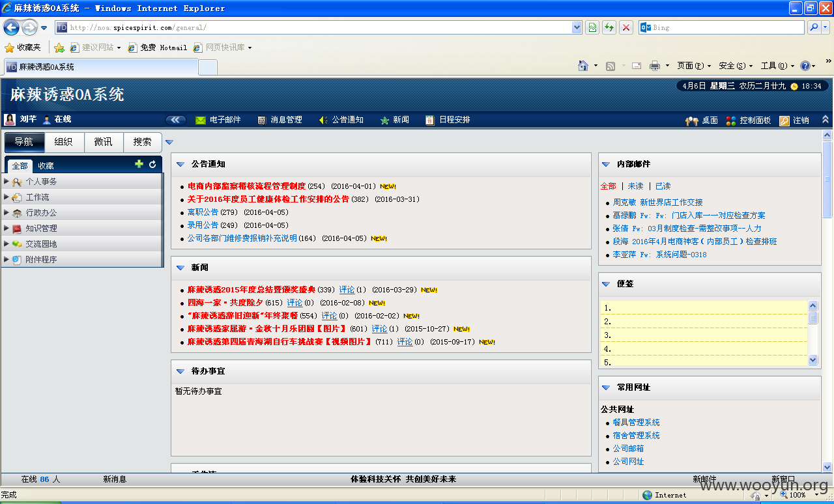Open the address bar dropdown arrow

click(577, 27)
